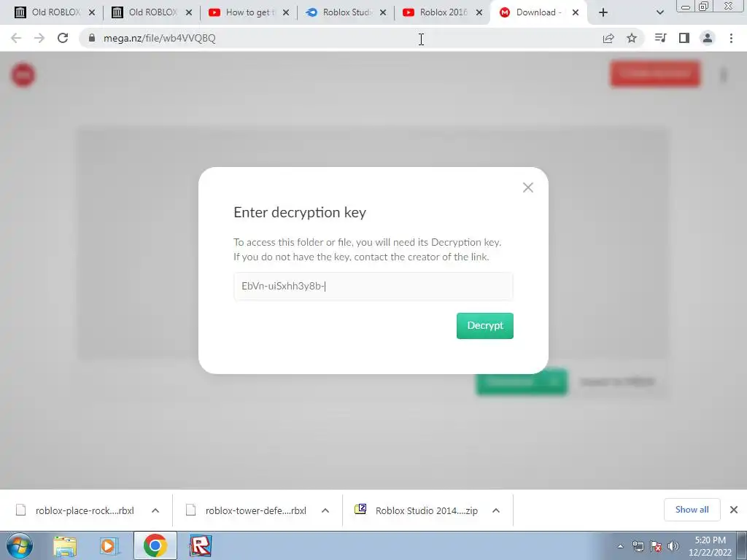Click the mega.nz address bar URL
This screenshot has height=560, width=747.
(160, 38)
